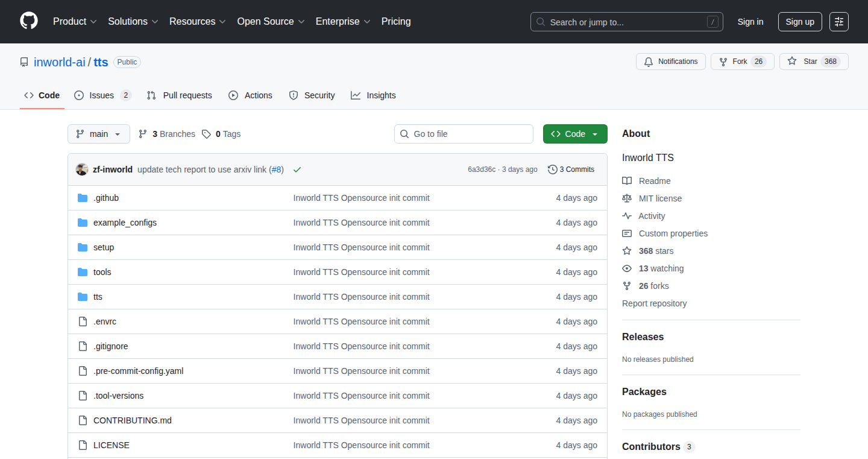This screenshot has height=459, width=868.
Task: Expand the Solutions menu
Action: click(x=133, y=22)
